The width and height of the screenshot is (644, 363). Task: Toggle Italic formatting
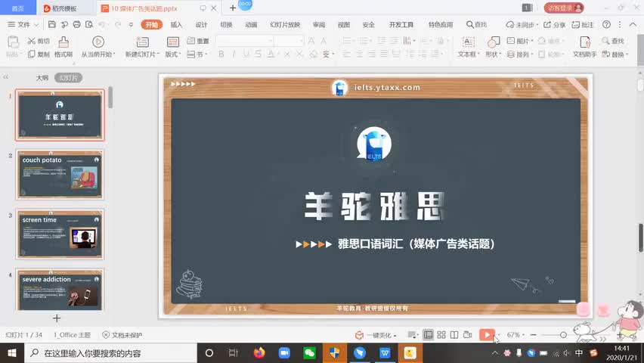pos(234,54)
